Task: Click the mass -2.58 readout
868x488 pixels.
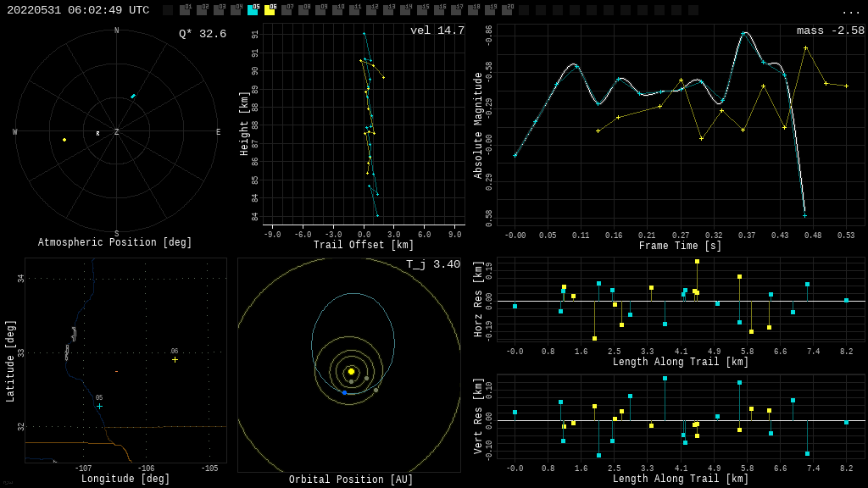Action: [830, 31]
